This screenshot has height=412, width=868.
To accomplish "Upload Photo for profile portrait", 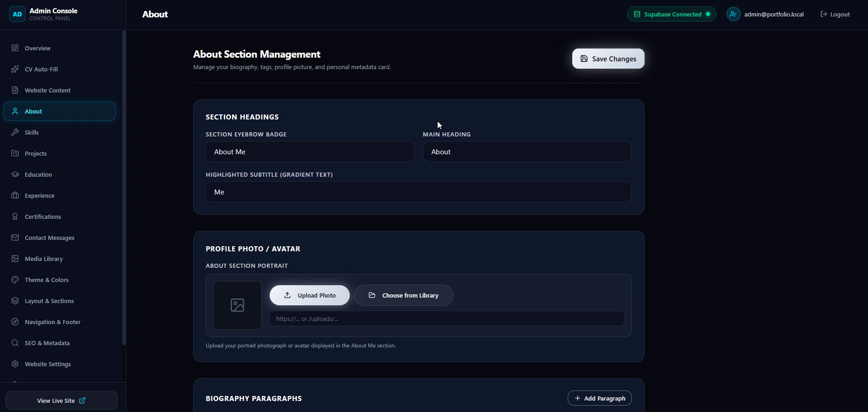I will 309,295.
